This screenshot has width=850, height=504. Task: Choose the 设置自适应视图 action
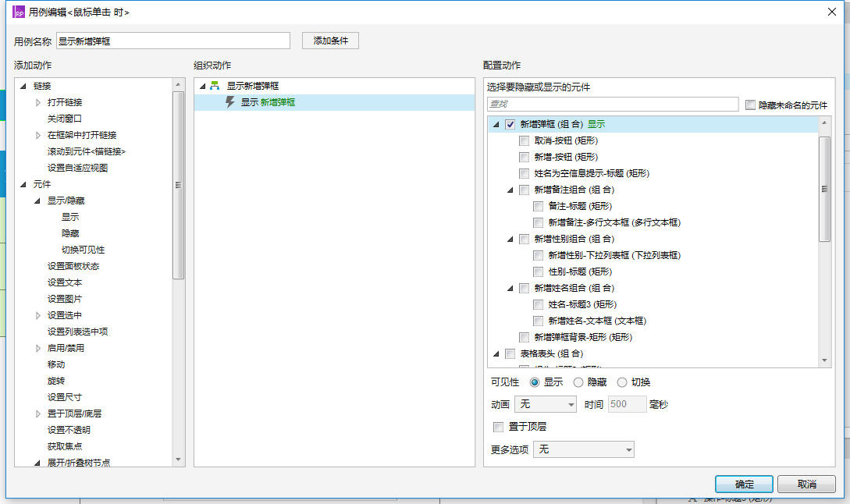pos(77,168)
